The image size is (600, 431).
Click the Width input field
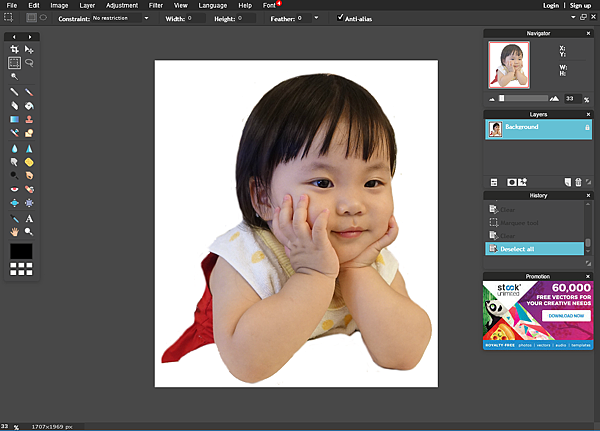tap(196, 18)
